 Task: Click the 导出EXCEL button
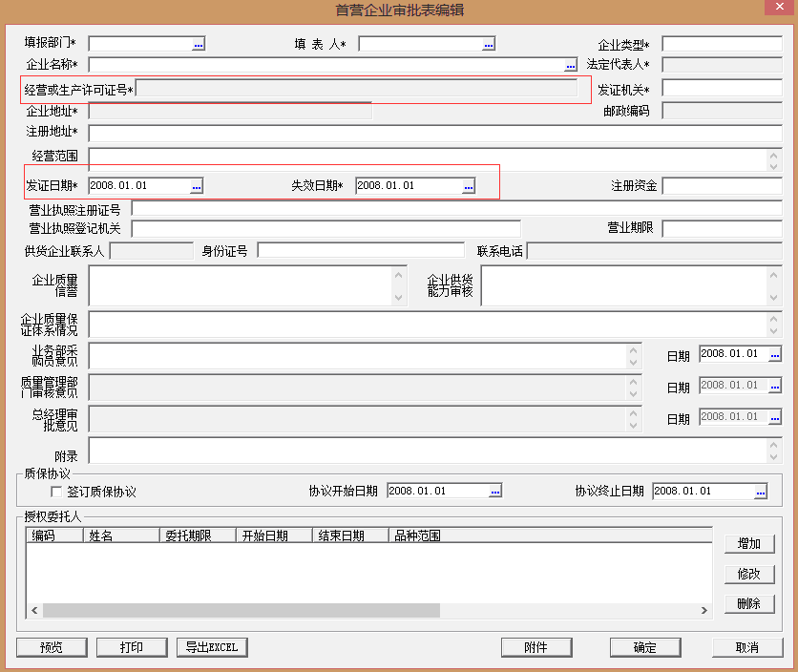click(212, 647)
